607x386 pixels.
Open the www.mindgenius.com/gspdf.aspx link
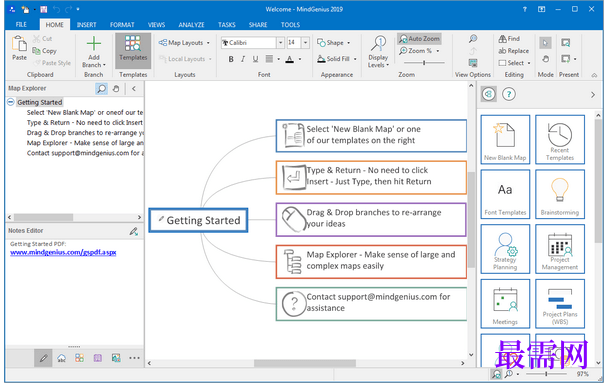63,252
